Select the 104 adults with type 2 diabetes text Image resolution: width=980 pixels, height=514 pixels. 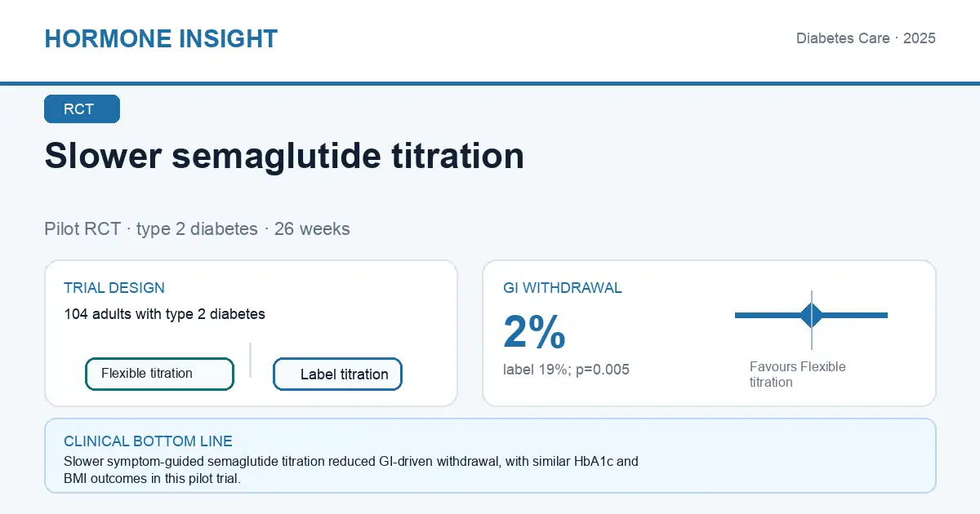[x=164, y=313]
